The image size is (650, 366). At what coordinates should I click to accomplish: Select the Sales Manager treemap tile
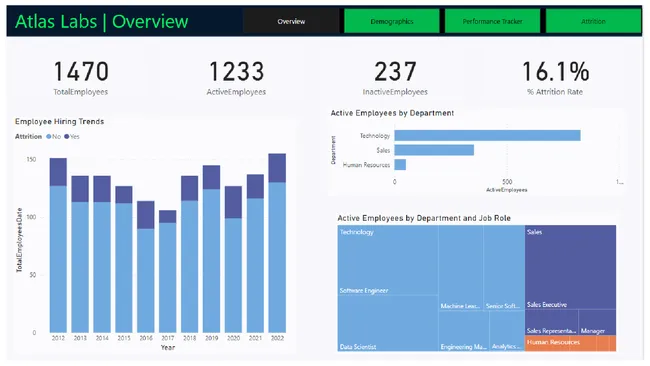click(597, 322)
